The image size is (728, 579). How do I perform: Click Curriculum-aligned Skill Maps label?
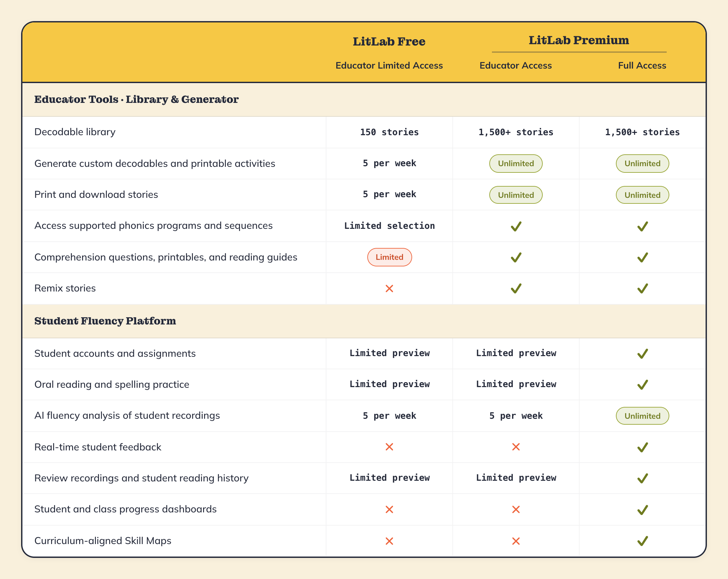coord(103,541)
